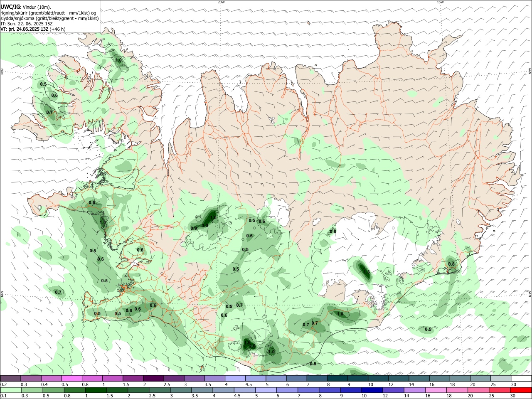The width and height of the screenshot is (532, 399).
Task: Click the initial time "IT: Sun. 22. 06. 2025 15Z"
Action: click(x=26, y=24)
